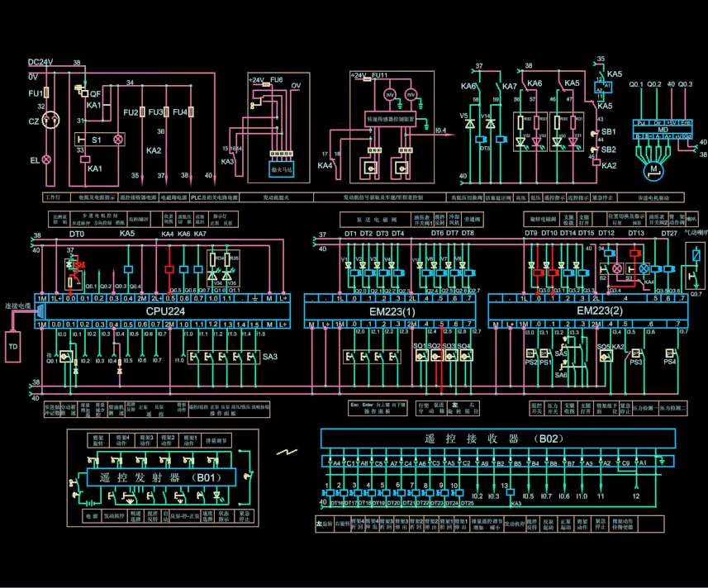Click the S1 indicator lamp symbol
The height and width of the screenshot is (588, 708).
[x=118, y=140]
